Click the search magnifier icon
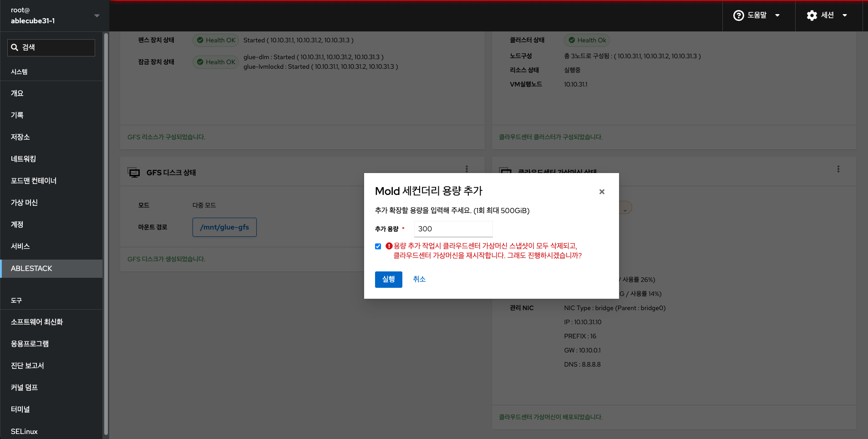 pyautogui.click(x=15, y=47)
